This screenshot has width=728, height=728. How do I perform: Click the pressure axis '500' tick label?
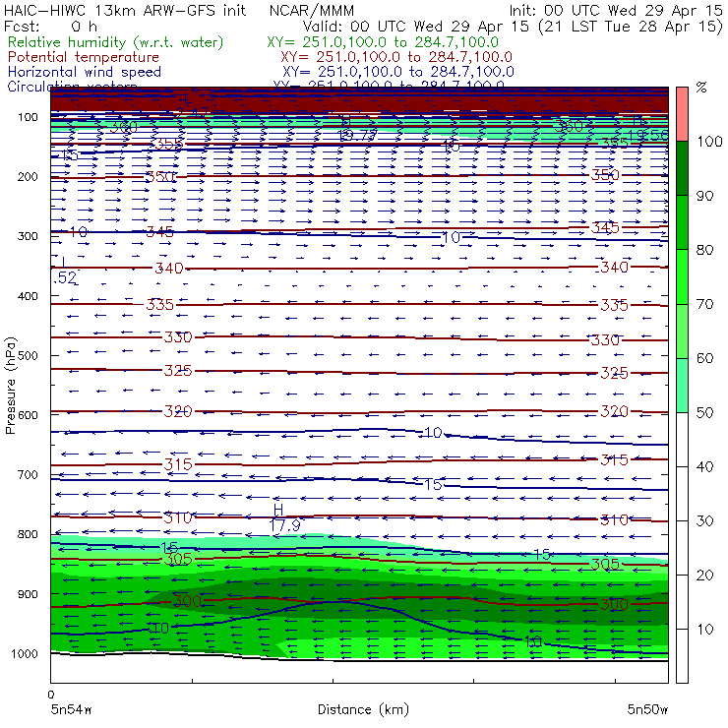(28, 356)
